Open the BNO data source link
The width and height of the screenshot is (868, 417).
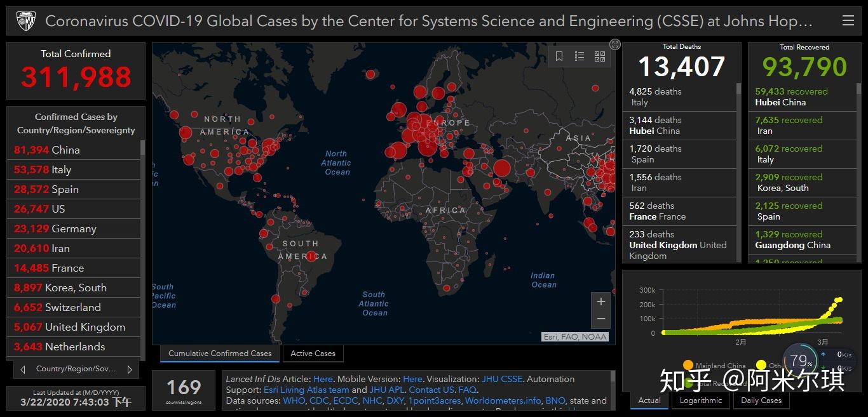pos(555,400)
